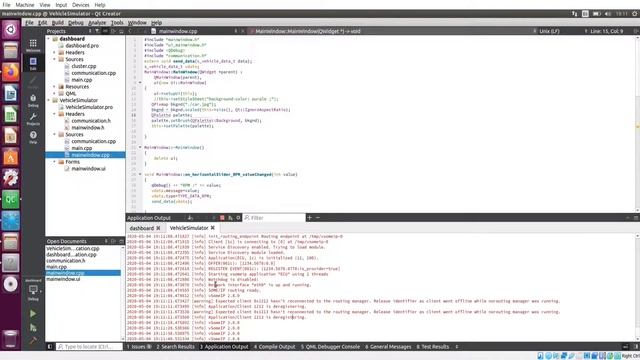The image size is (640, 360).
Task: Expand the QML folder
Action: (54, 93)
